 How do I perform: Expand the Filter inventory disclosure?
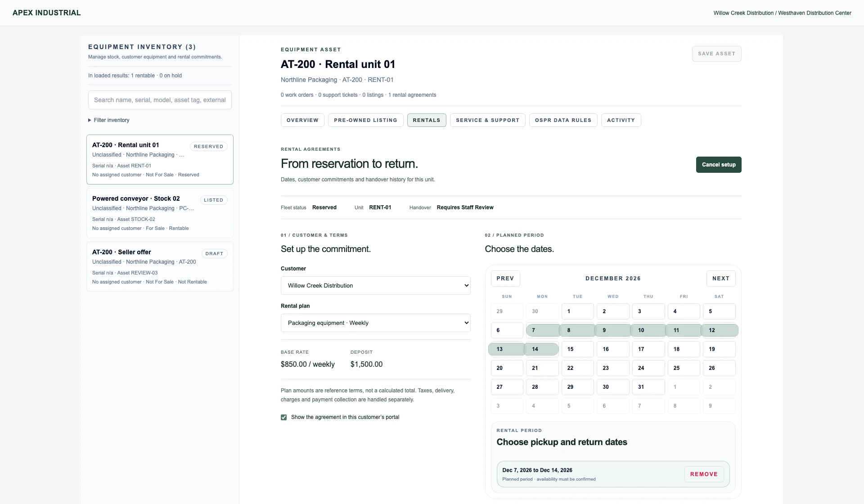pos(109,120)
